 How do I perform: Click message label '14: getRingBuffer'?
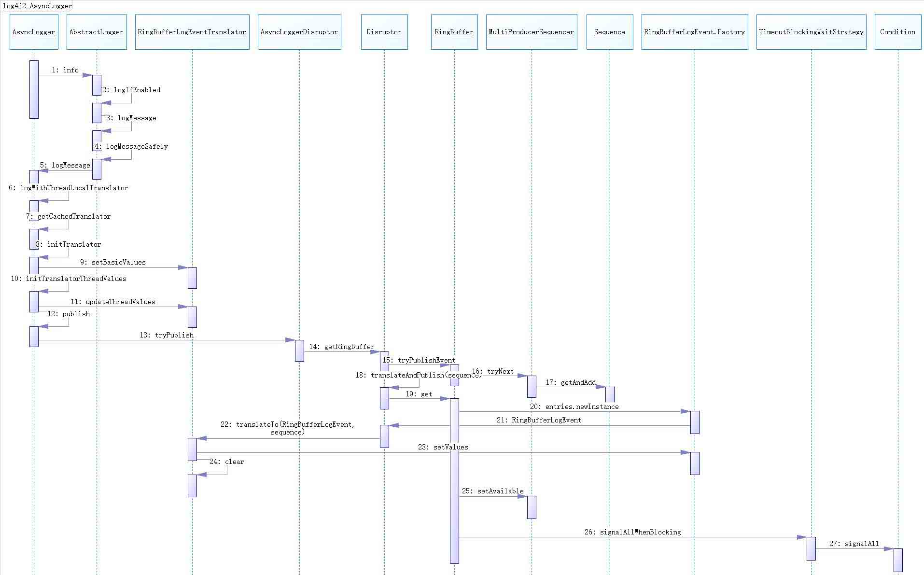342,347
